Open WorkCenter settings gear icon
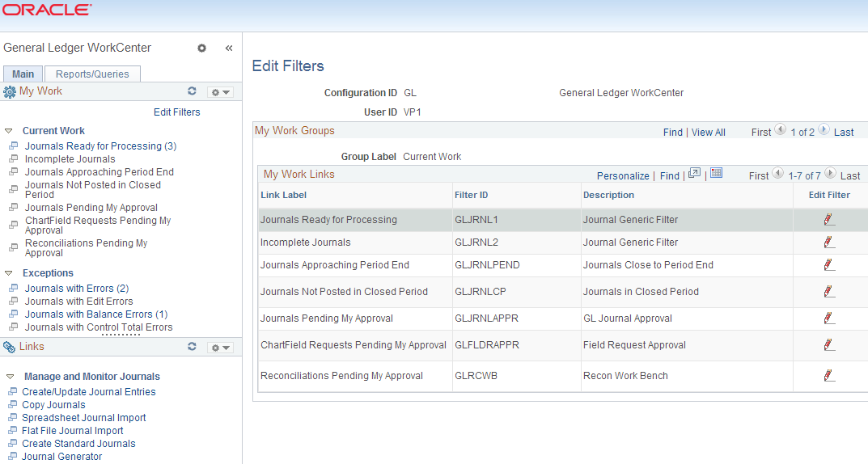The height and width of the screenshot is (464, 868). (201, 49)
